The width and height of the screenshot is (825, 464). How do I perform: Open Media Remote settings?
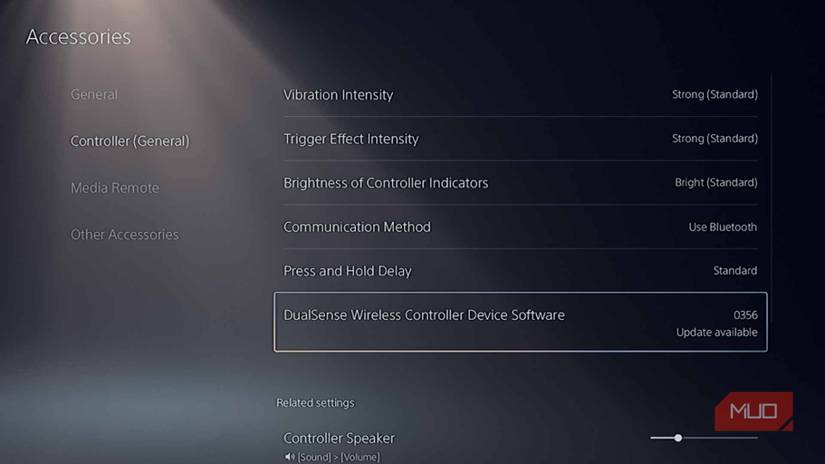[x=115, y=188]
